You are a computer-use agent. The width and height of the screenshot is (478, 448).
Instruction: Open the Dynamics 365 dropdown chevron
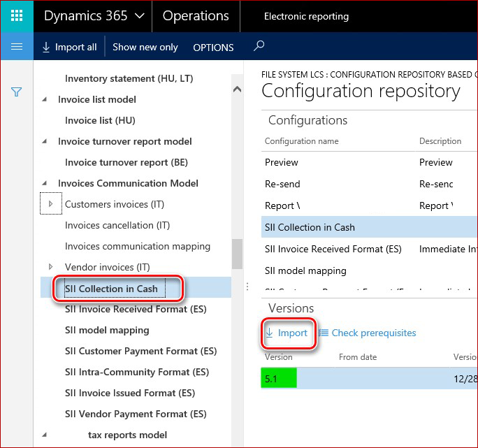click(x=140, y=16)
